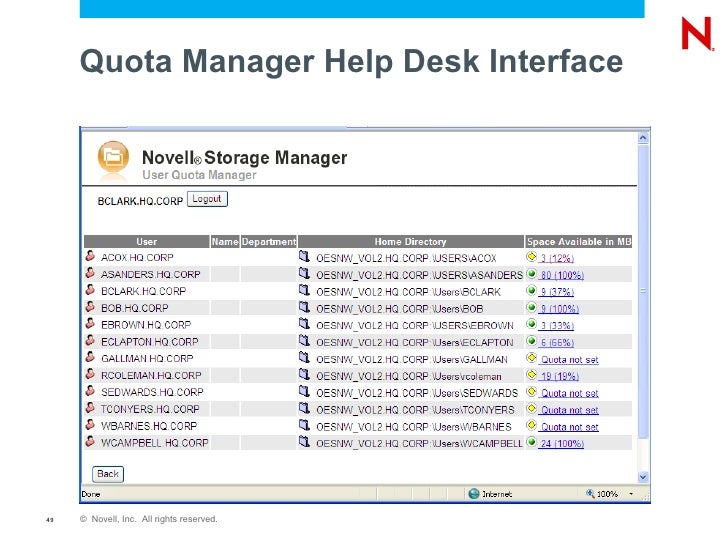Image resolution: width=728 pixels, height=546 pixels.
Task: Open the 80 (100%) link for ASANDERS
Action: [562, 275]
